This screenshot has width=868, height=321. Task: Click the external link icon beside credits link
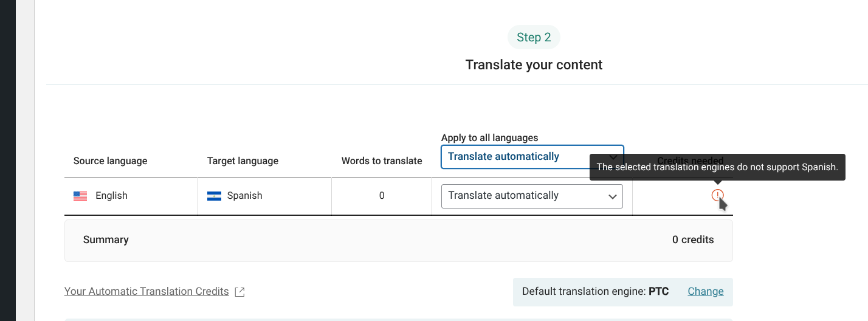(239, 292)
